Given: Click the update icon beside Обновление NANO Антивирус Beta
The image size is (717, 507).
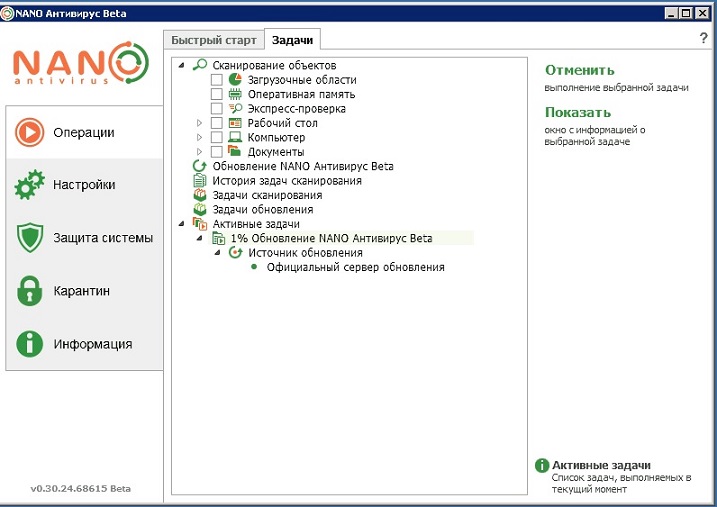Looking at the screenshot, I should pyautogui.click(x=199, y=166).
